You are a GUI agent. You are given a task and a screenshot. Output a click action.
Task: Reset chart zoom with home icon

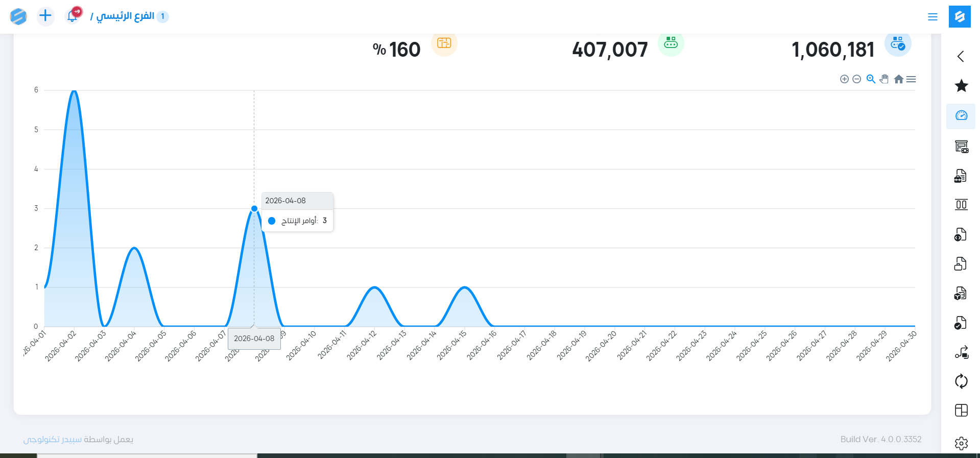pos(898,79)
